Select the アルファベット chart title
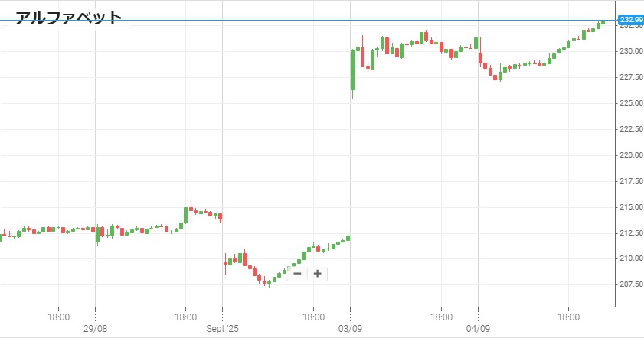 click(x=69, y=18)
